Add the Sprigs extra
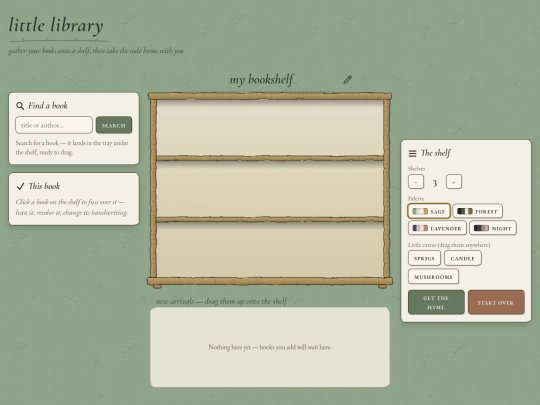This screenshot has height=405, width=540. [424, 258]
